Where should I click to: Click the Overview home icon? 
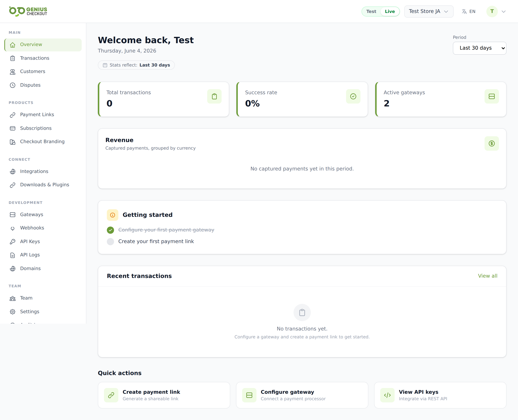(13, 45)
